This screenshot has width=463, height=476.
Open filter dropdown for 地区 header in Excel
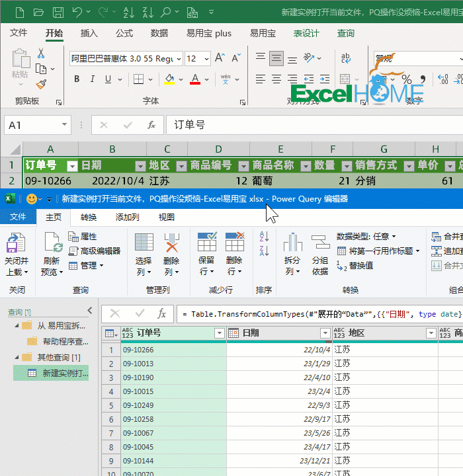pyautogui.click(x=181, y=166)
